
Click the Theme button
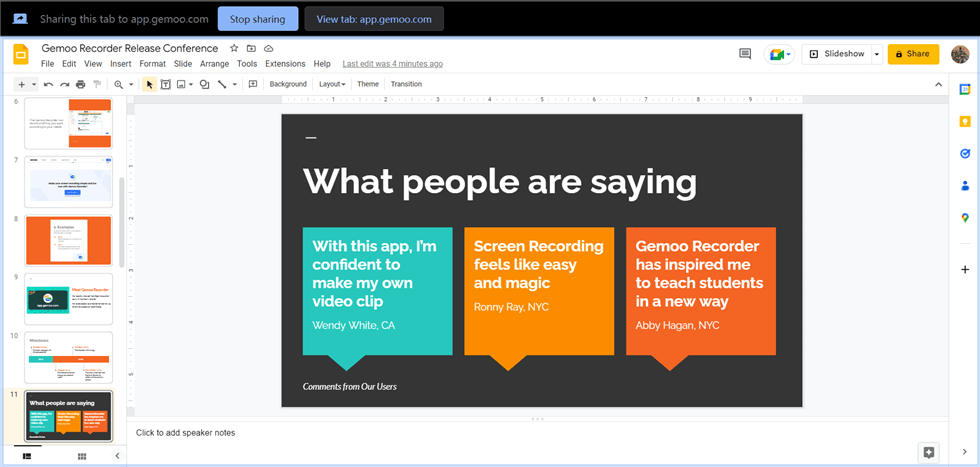[x=368, y=84]
